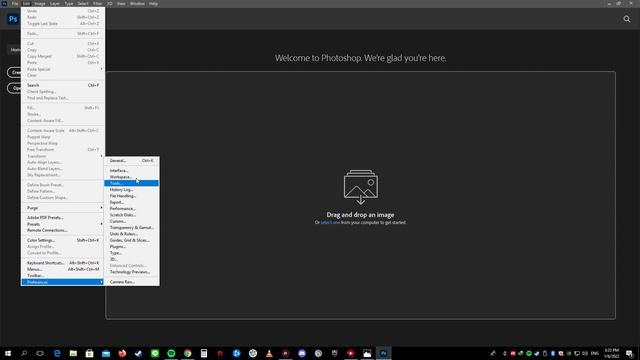Viewport: 640px width, 360px height.
Task: Open Camera Raw preferences
Action: click(131, 282)
